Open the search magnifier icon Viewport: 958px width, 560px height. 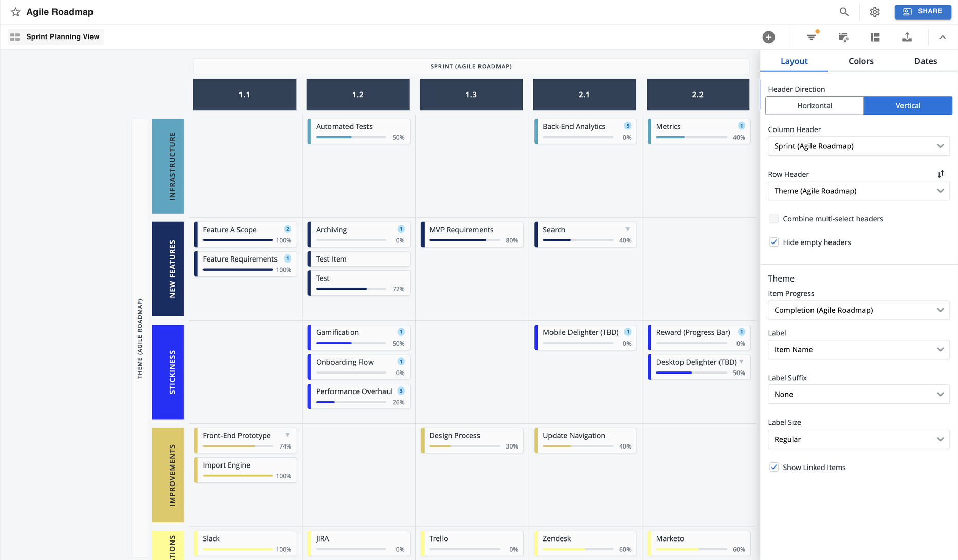844,12
